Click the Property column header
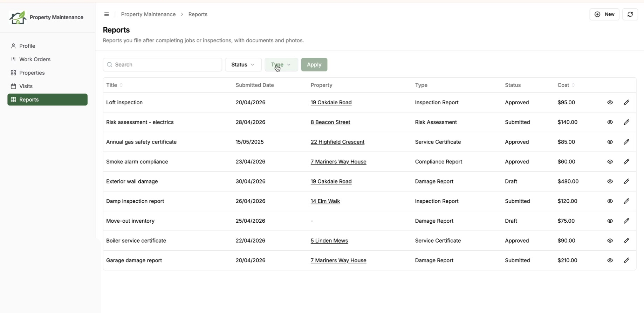 [x=321, y=85]
